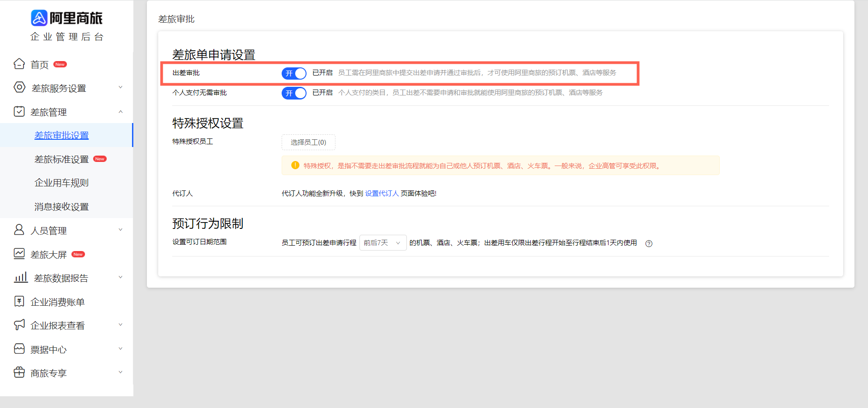This screenshot has width=868, height=408.
Task: Open the 前后7天 date range dropdown
Action: 383,243
